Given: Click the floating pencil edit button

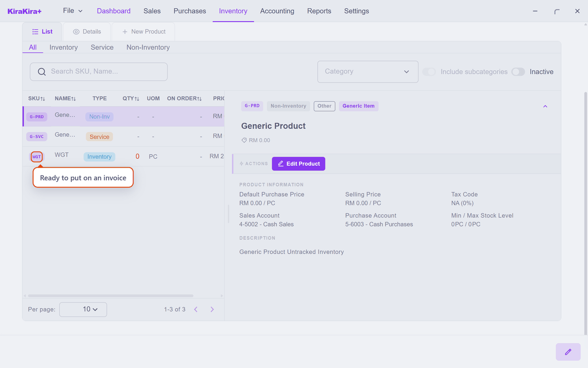Looking at the screenshot, I should click(568, 352).
